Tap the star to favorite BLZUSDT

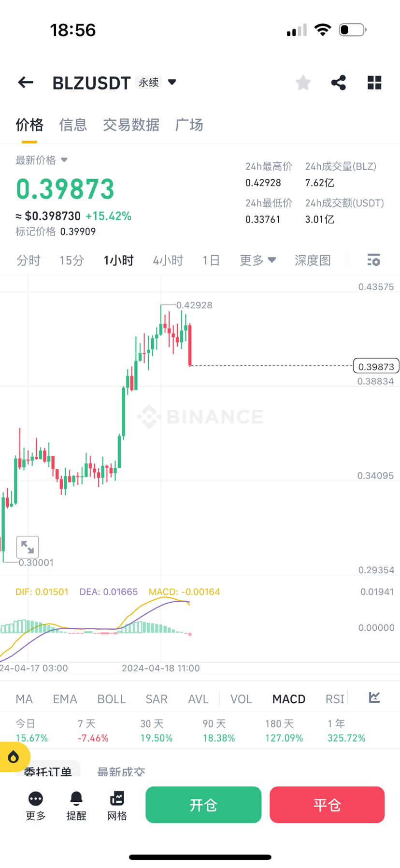pyautogui.click(x=303, y=82)
